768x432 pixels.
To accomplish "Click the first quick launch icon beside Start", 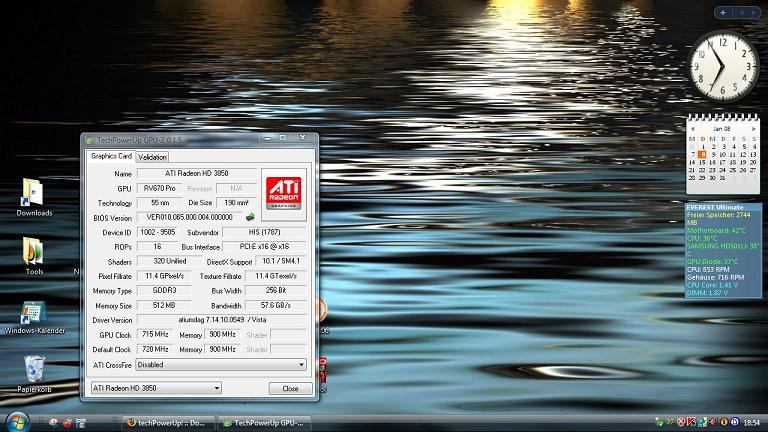I will [53, 422].
